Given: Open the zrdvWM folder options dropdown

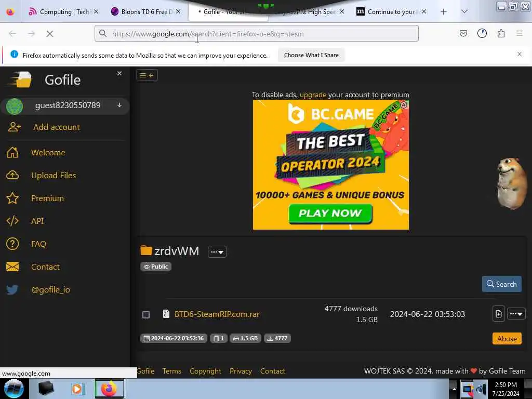Looking at the screenshot, I should point(217,252).
